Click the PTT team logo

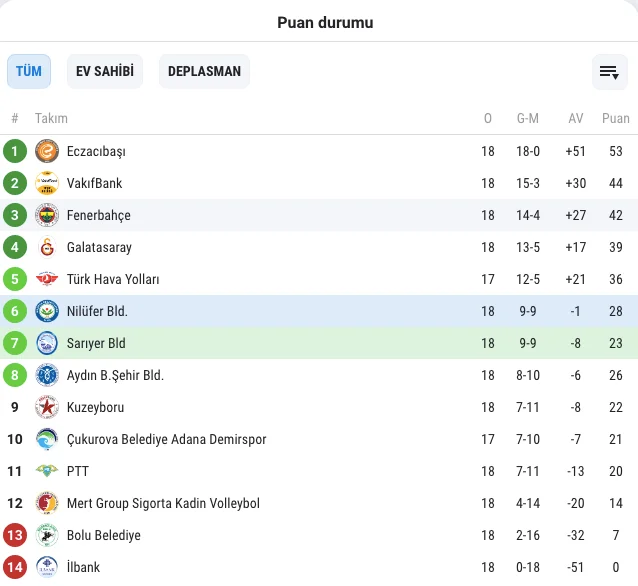point(47,471)
